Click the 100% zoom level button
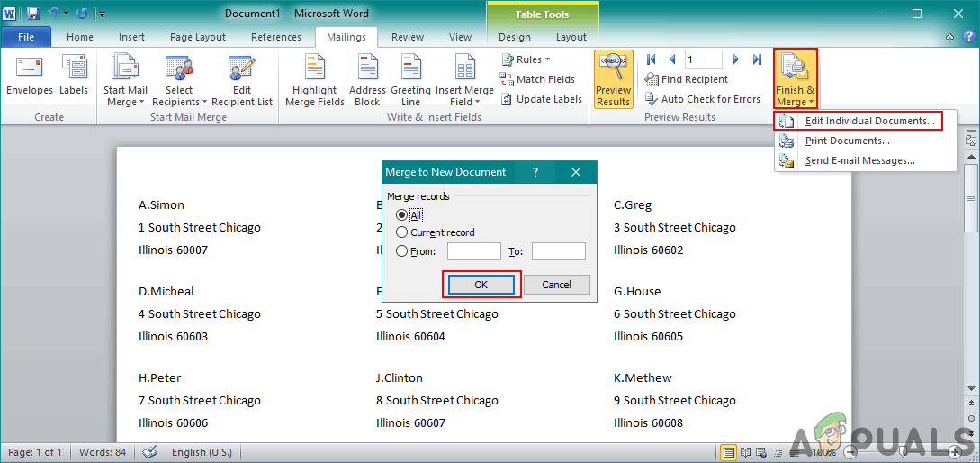This screenshot has height=463, width=980. pyautogui.click(x=825, y=451)
